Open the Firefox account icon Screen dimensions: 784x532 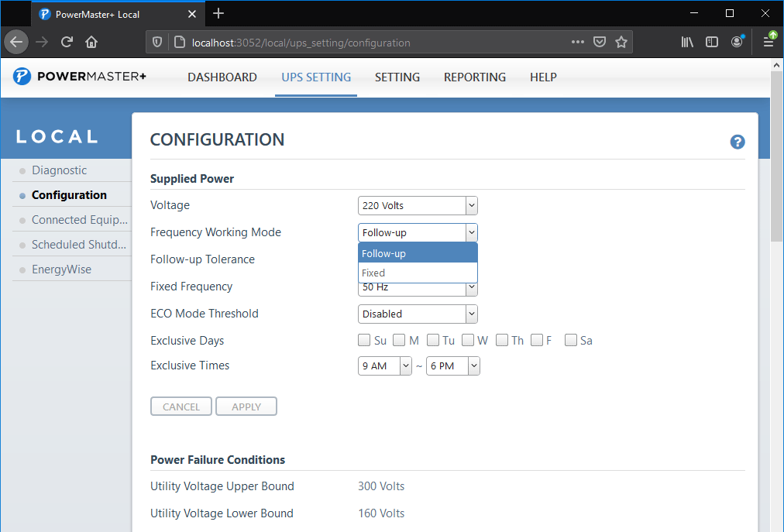737,42
